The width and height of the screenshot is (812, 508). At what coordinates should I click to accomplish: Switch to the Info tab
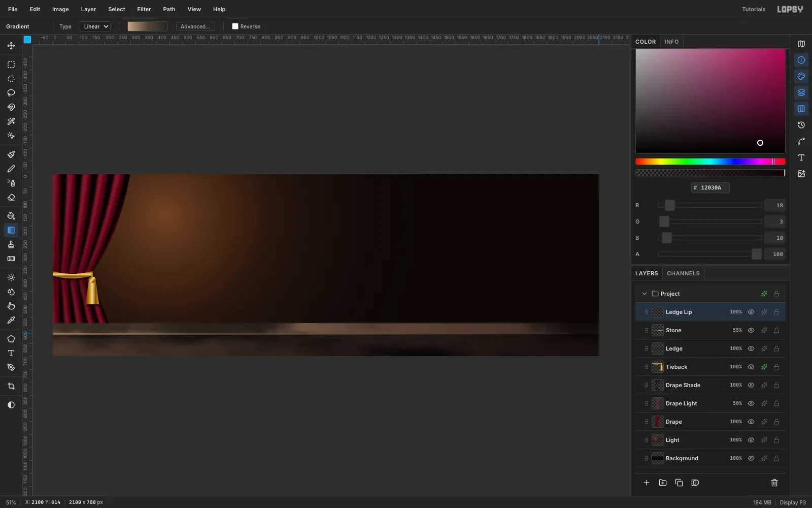click(x=671, y=42)
